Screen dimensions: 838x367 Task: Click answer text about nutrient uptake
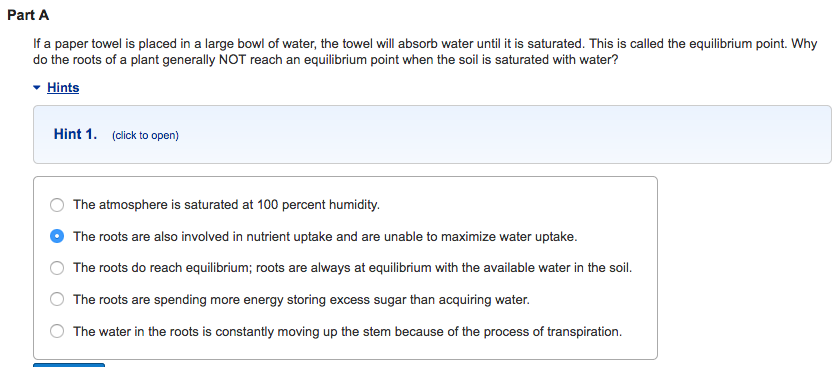coord(325,237)
